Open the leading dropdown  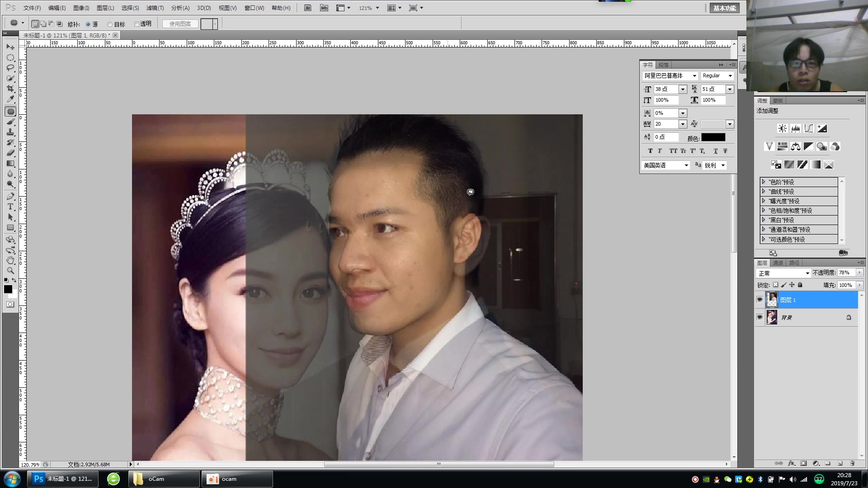tap(730, 89)
